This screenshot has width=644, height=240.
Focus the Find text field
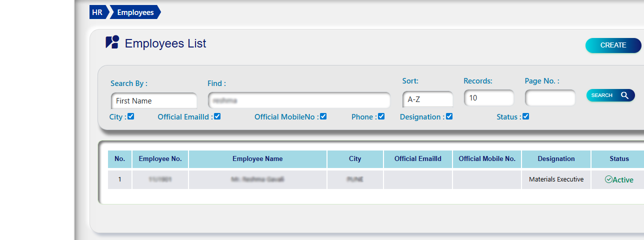[299, 100]
